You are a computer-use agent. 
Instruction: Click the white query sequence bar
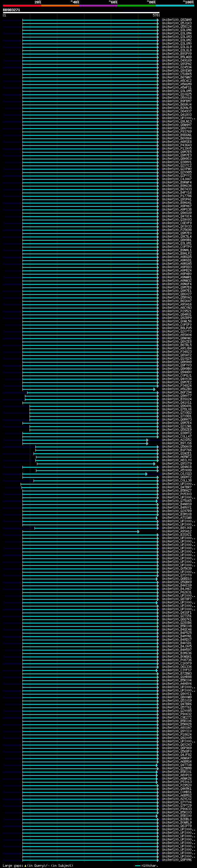coord(81,12)
